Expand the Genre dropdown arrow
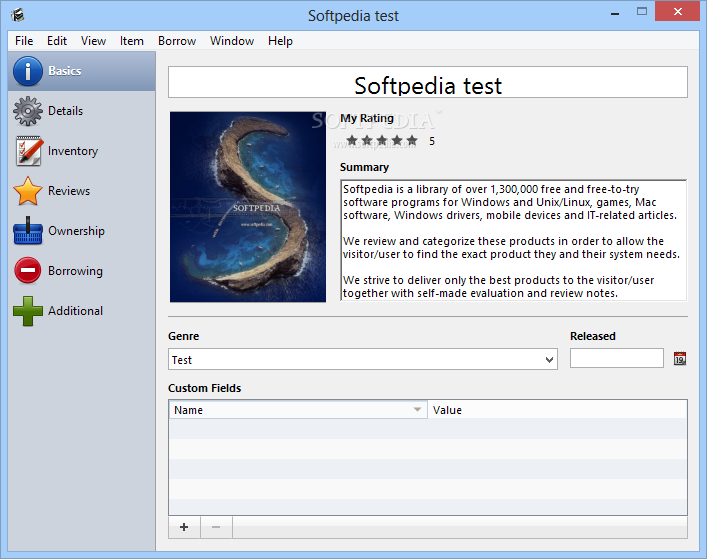This screenshot has width=707, height=559. (x=549, y=360)
